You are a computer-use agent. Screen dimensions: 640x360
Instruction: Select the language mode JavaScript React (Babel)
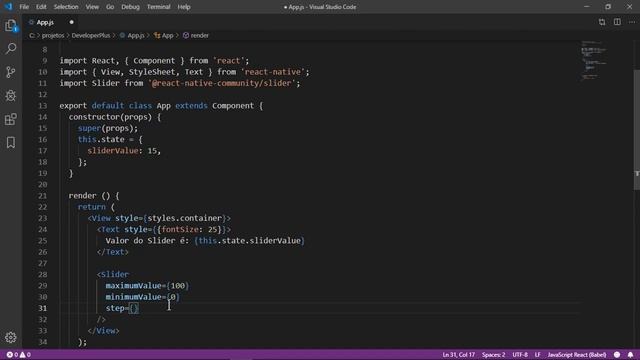pos(576,355)
